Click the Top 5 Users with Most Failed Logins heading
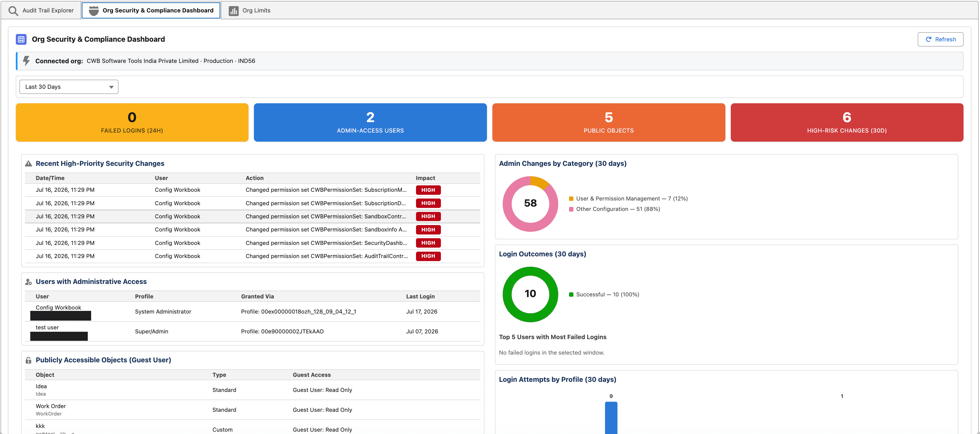980x434 pixels. point(553,337)
